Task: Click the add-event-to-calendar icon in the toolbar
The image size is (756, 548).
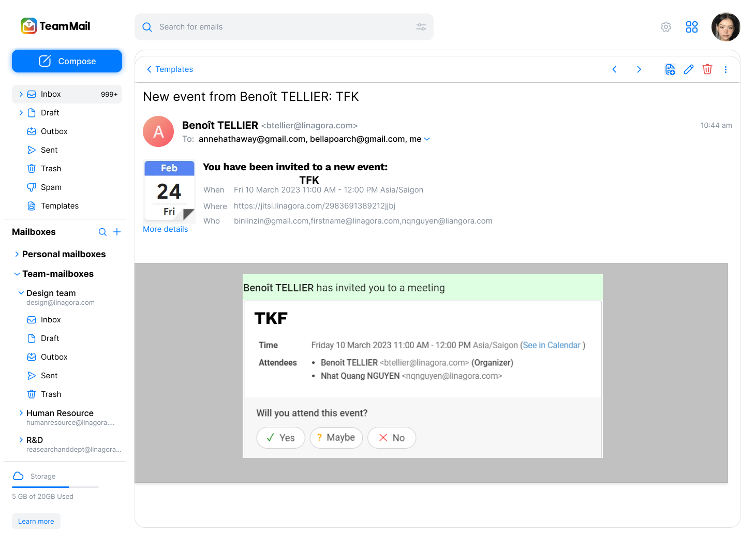Action: tap(670, 69)
